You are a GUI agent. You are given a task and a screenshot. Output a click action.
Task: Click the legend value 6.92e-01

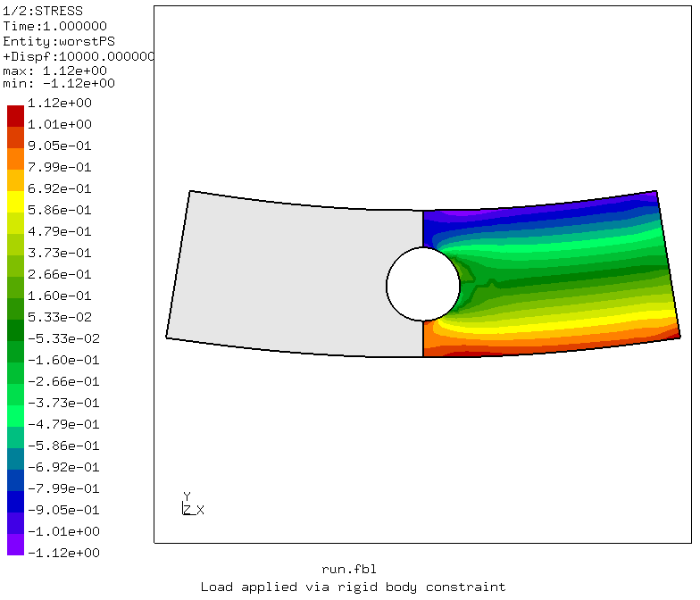tap(59, 188)
